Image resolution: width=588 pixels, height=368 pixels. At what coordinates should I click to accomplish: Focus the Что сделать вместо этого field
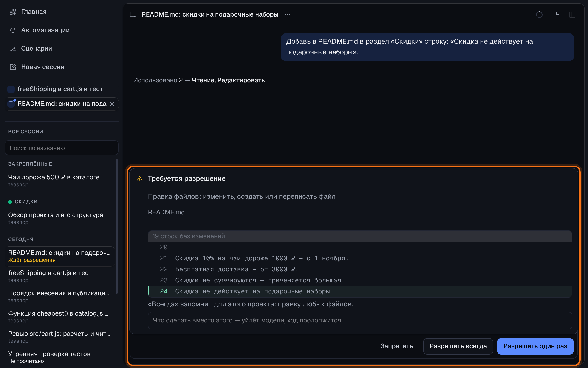coord(360,321)
